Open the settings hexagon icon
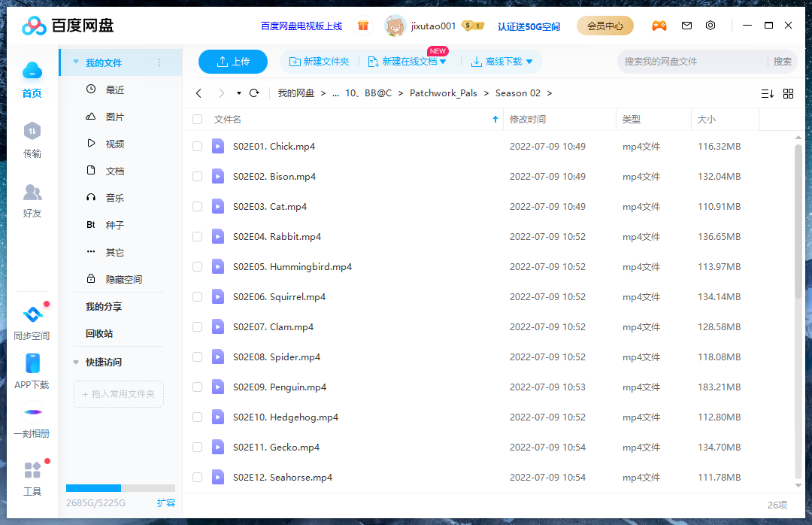The width and height of the screenshot is (812, 525). tap(710, 26)
